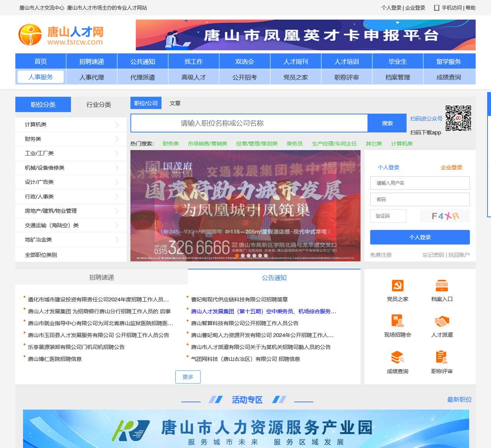Click the 找回账户 link
Viewport: 491px width, 448px height.
[x=459, y=255]
